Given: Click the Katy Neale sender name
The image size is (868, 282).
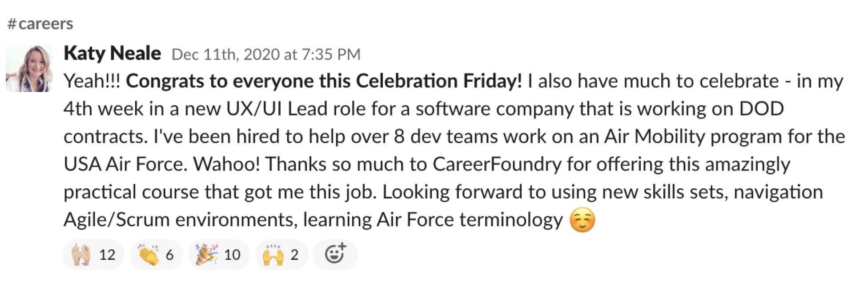Looking at the screenshot, I should pos(112,53).
